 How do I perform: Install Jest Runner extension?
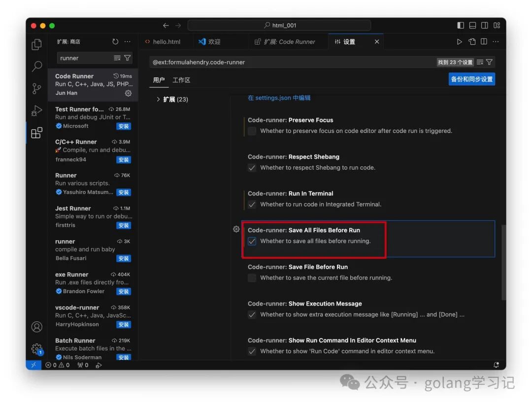tap(124, 225)
